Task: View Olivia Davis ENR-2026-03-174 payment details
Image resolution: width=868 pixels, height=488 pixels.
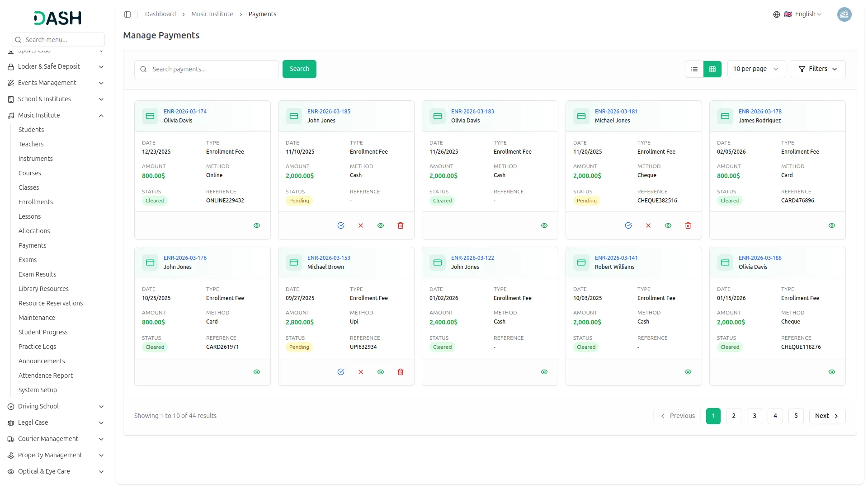Action: tap(257, 225)
